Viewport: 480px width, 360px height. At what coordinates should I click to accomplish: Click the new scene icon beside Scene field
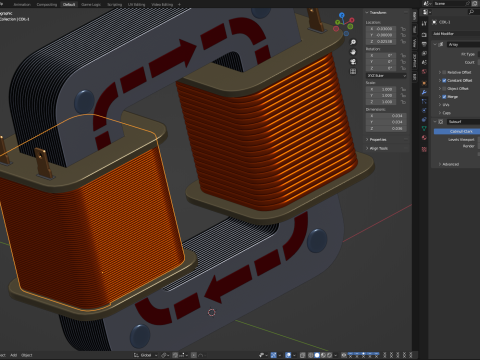click(x=474, y=3)
